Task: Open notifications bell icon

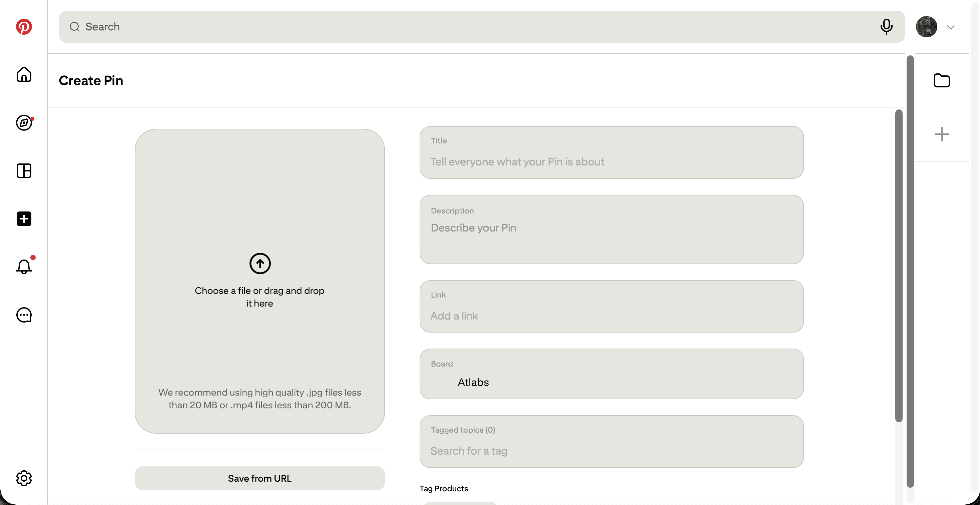Action: tap(24, 267)
